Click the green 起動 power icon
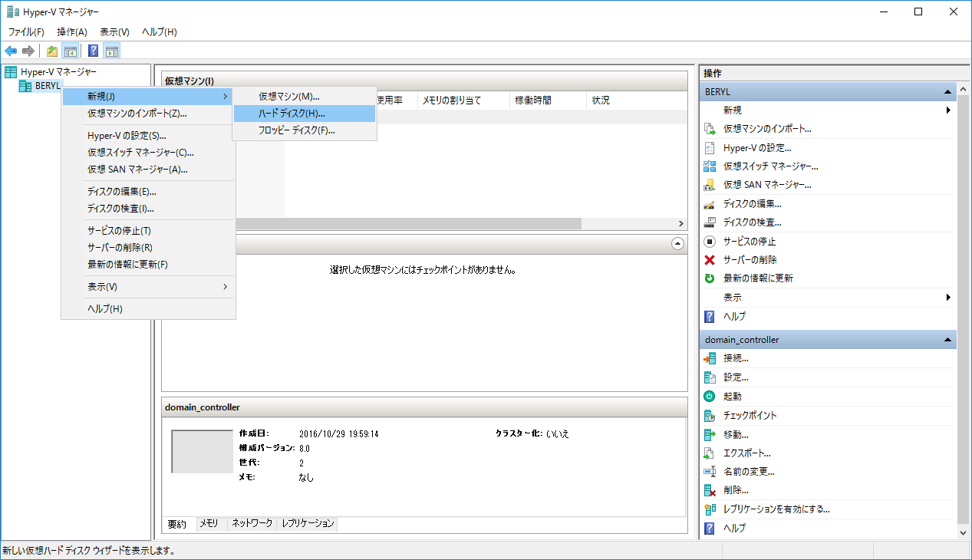The width and height of the screenshot is (972, 560). click(710, 397)
